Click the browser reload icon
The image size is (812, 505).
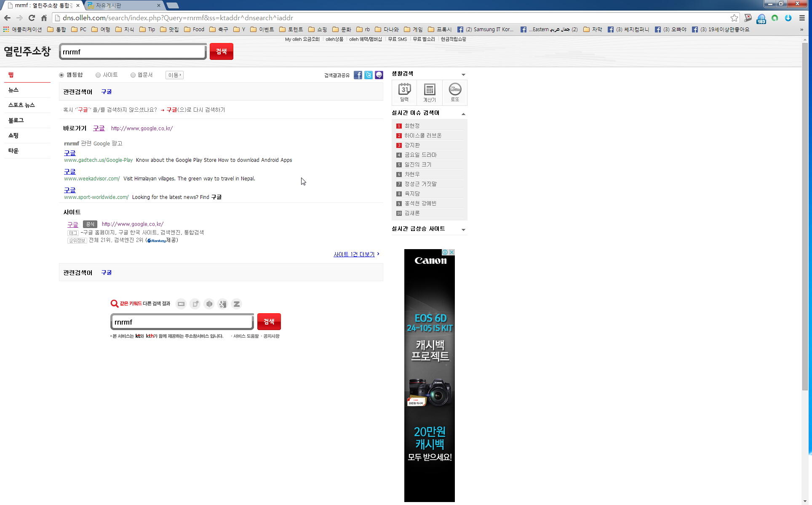pos(32,18)
